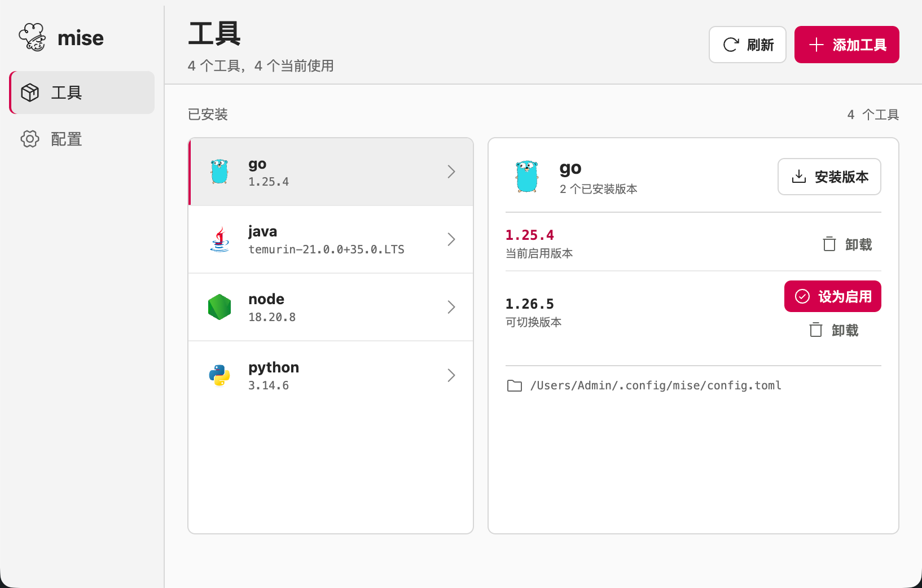Click the 4 个工具 count at right

873,115
